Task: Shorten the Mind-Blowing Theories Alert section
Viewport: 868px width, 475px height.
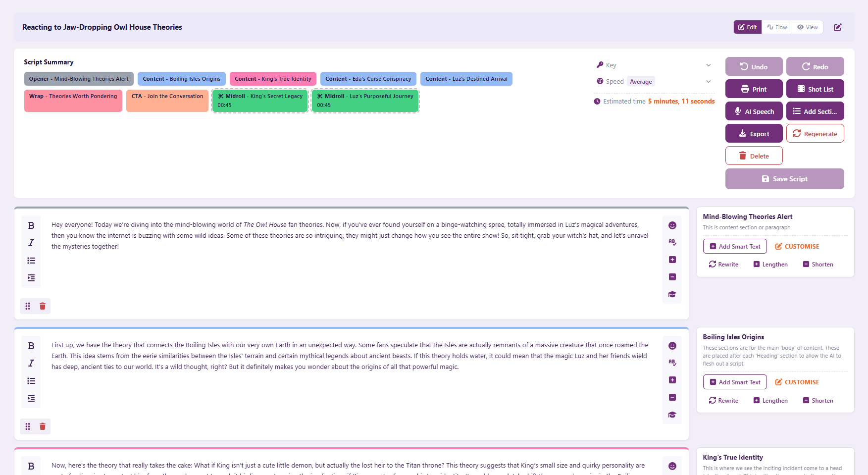Action: (x=818, y=264)
